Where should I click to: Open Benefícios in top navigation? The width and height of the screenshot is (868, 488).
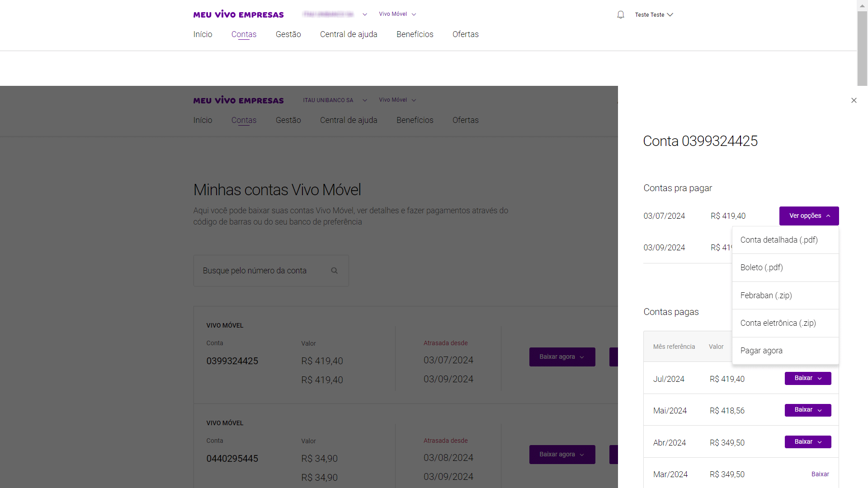pyautogui.click(x=415, y=34)
